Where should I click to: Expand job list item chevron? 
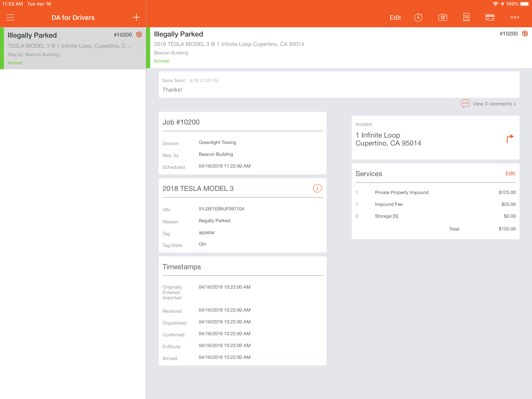coord(138,48)
